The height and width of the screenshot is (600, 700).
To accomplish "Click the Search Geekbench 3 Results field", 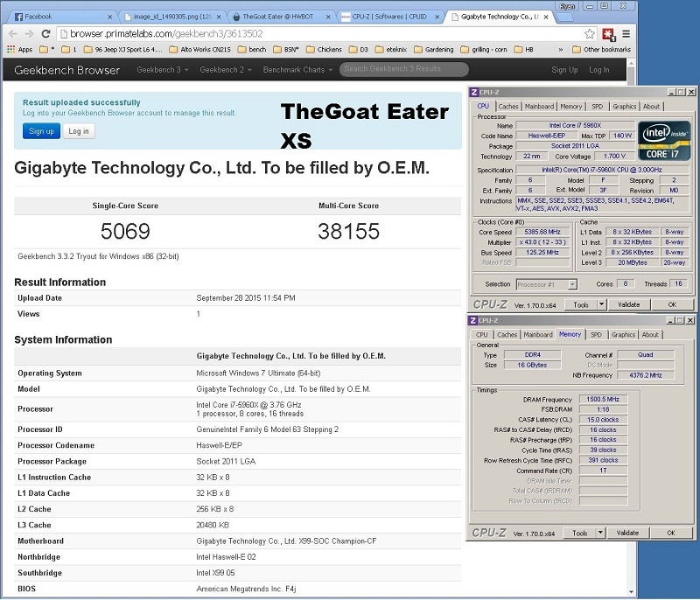I will click(404, 69).
